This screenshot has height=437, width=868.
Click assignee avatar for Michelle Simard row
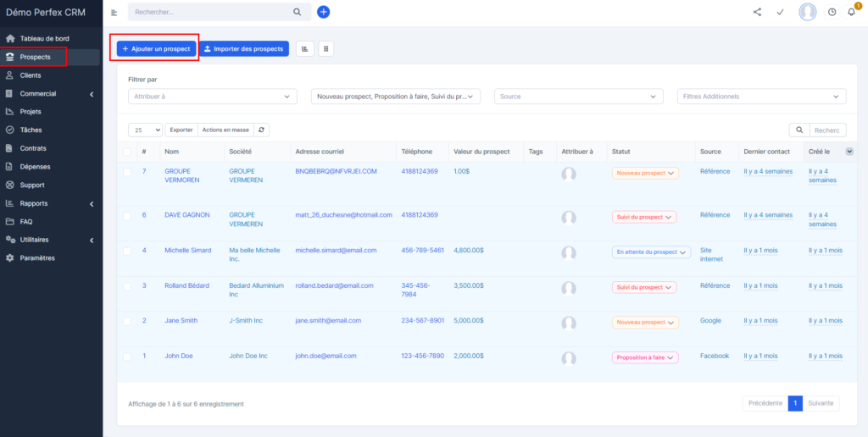pyautogui.click(x=569, y=252)
